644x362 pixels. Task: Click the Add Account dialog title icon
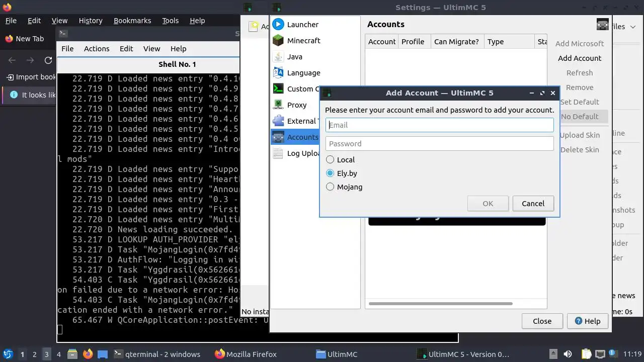point(327,93)
